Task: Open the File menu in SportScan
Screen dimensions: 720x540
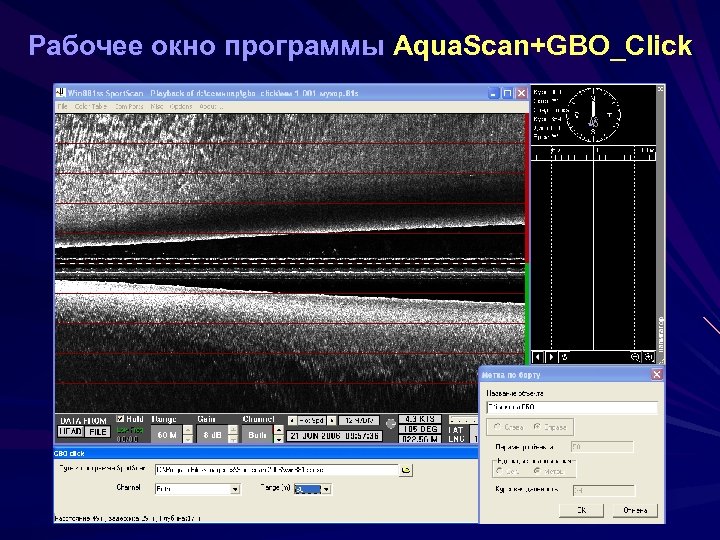Action: 62,107
